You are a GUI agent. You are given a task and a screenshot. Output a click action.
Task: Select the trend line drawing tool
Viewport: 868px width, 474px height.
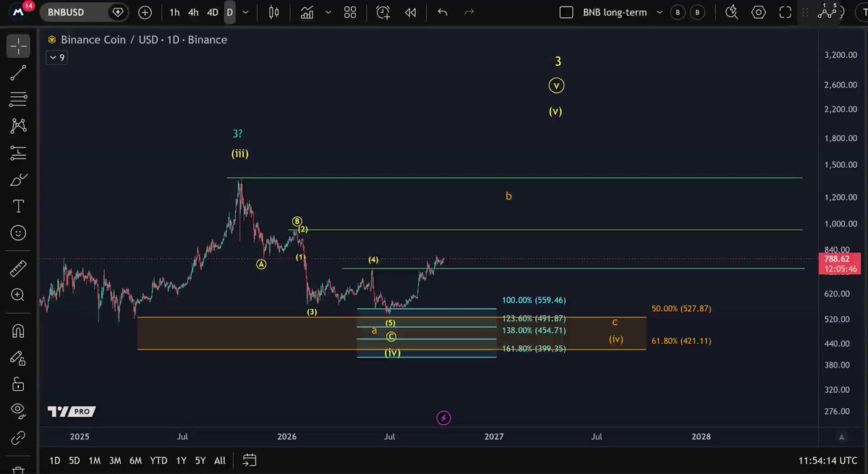(x=18, y=72)
